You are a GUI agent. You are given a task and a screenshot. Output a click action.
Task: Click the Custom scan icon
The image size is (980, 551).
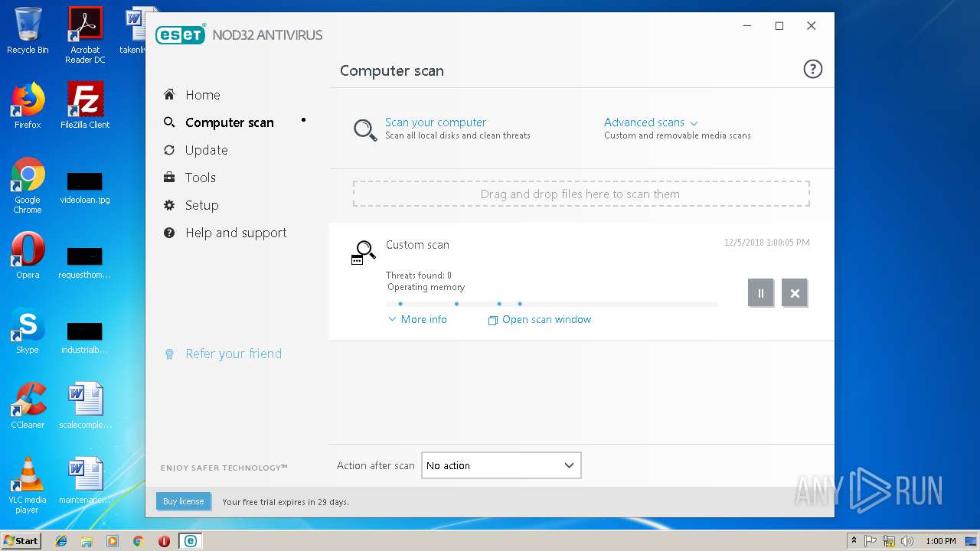[x=363, y=253]
